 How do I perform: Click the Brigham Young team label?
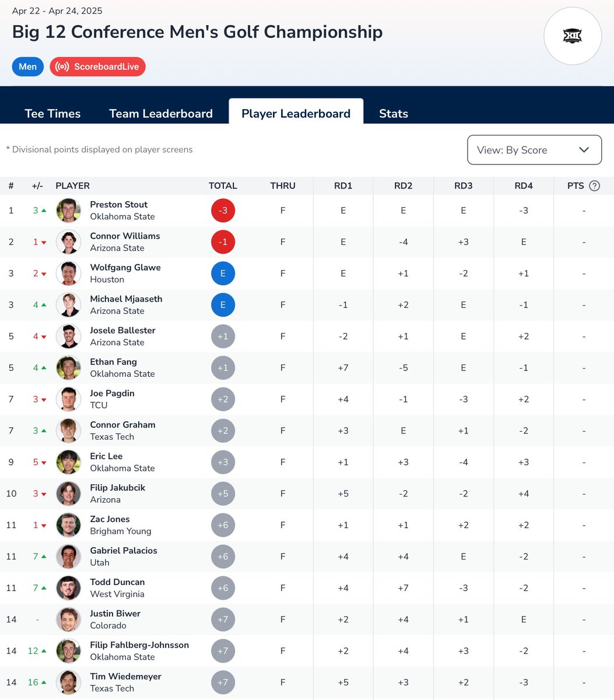click(121, 531)
